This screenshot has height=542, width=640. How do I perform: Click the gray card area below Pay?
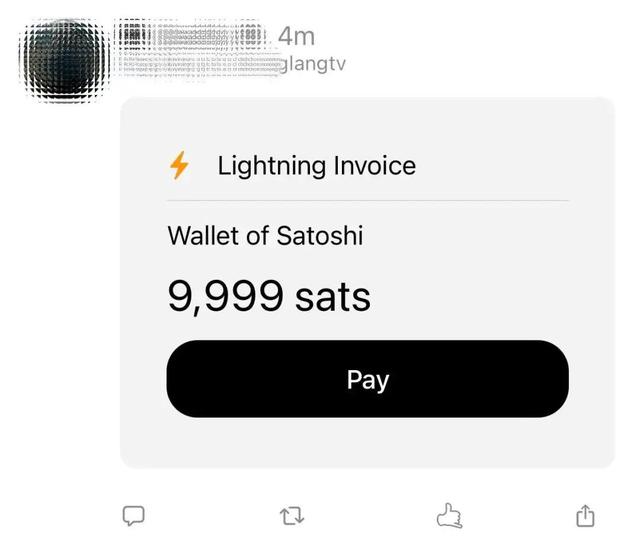[x=368, y=442]
